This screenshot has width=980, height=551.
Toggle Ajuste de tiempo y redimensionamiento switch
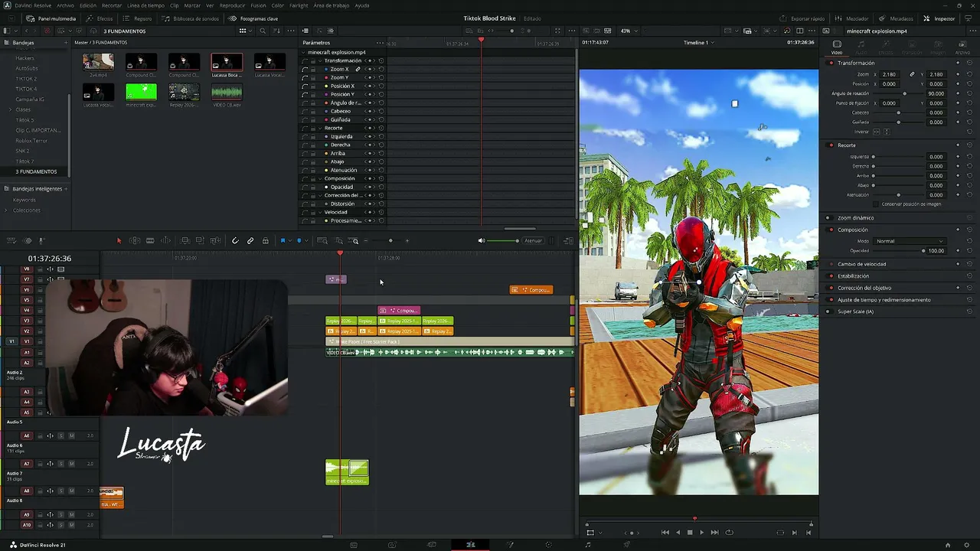point(831,299)
